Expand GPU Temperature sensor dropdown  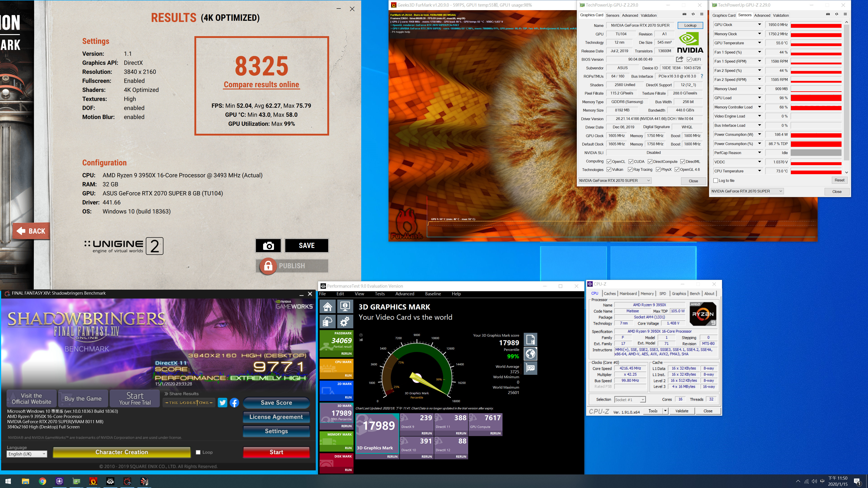pos(759,43)
